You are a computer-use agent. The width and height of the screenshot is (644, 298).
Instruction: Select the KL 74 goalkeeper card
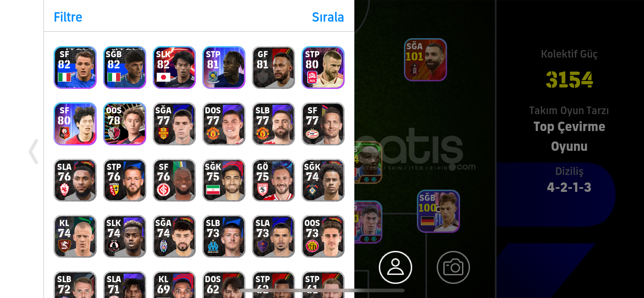click(x=75, y=236)
